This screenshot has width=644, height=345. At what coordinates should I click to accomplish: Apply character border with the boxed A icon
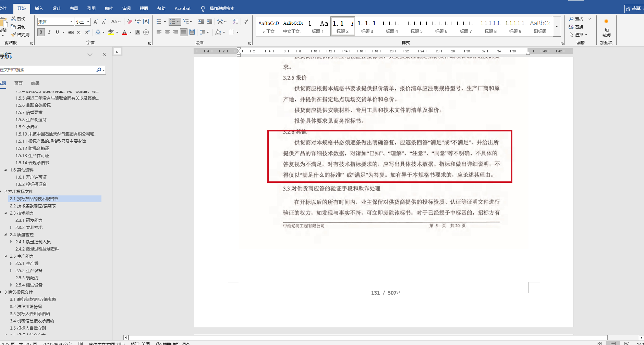tap(146, 22)
